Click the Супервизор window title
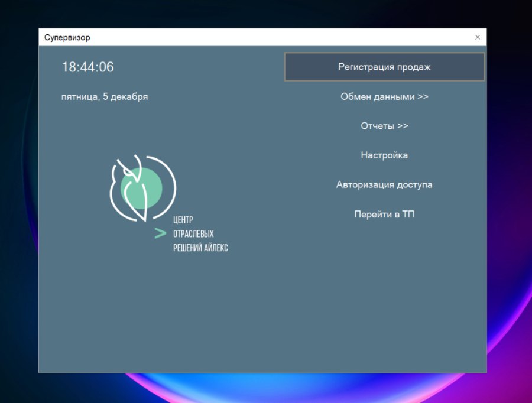 (x=67, y=37)
